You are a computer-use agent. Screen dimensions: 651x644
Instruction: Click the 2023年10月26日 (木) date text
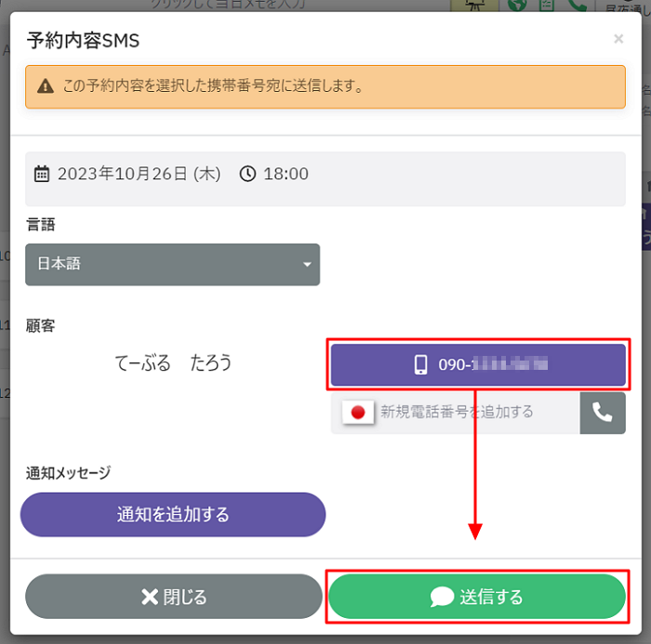[139, 174]
